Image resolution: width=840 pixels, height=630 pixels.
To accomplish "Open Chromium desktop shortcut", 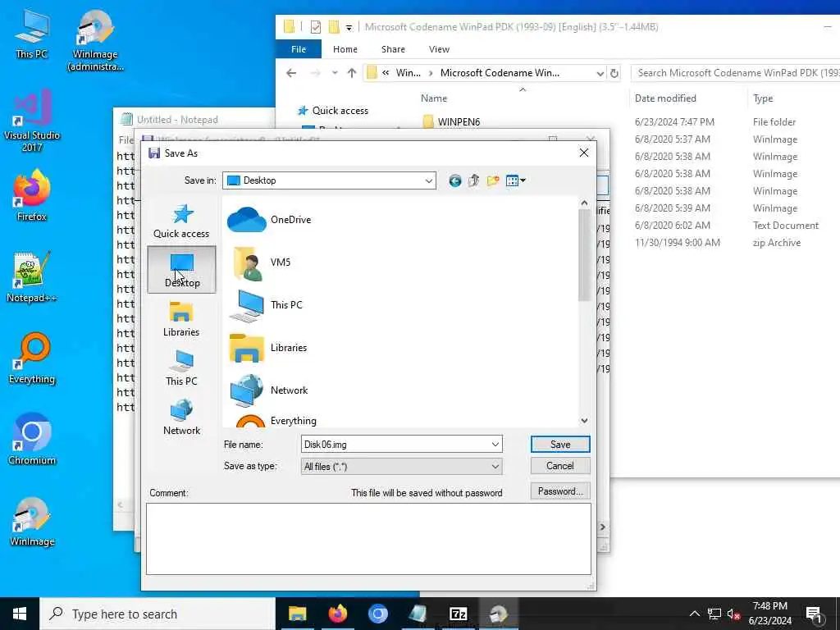I will pos(32,440).
